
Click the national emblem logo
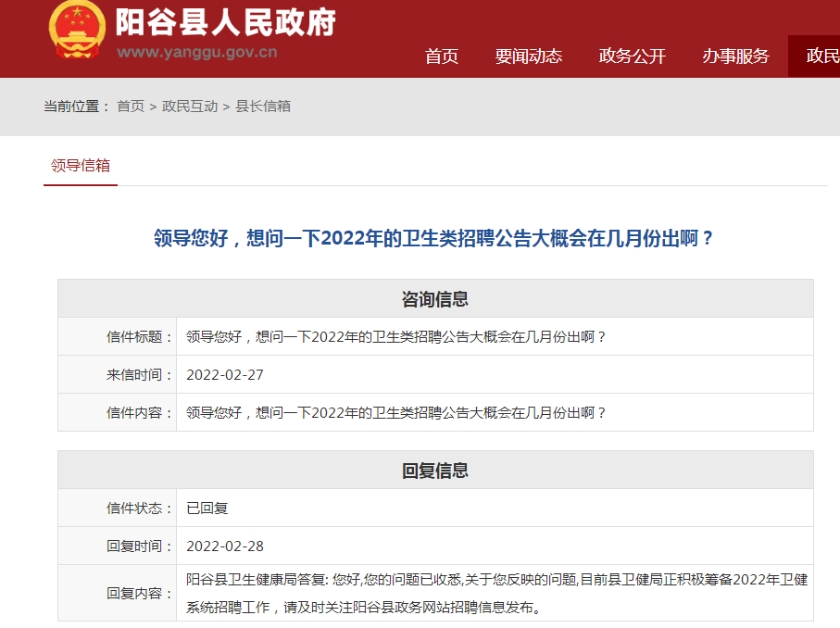77,30
